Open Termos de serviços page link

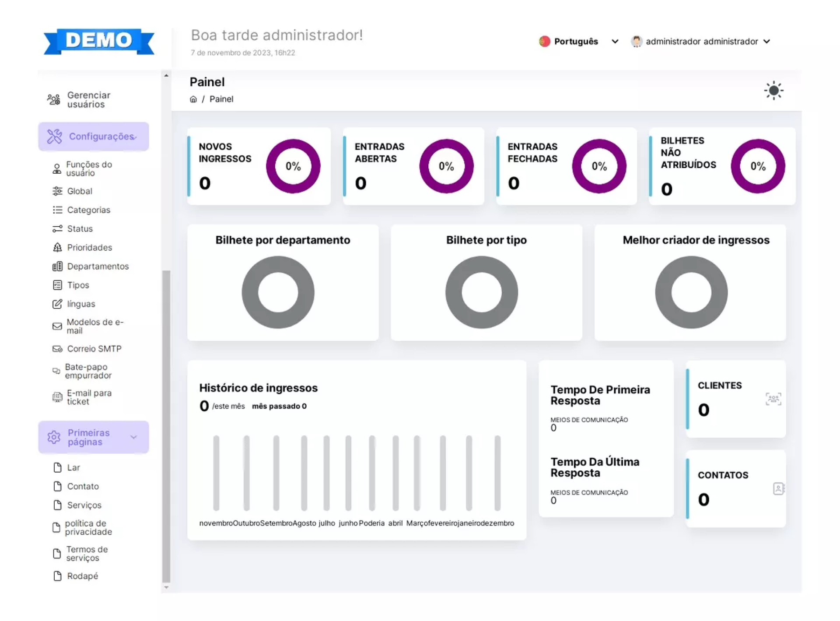coord(87,553)
